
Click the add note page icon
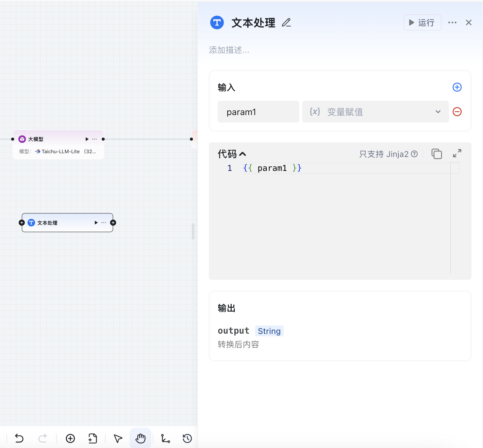pos(93,438)
